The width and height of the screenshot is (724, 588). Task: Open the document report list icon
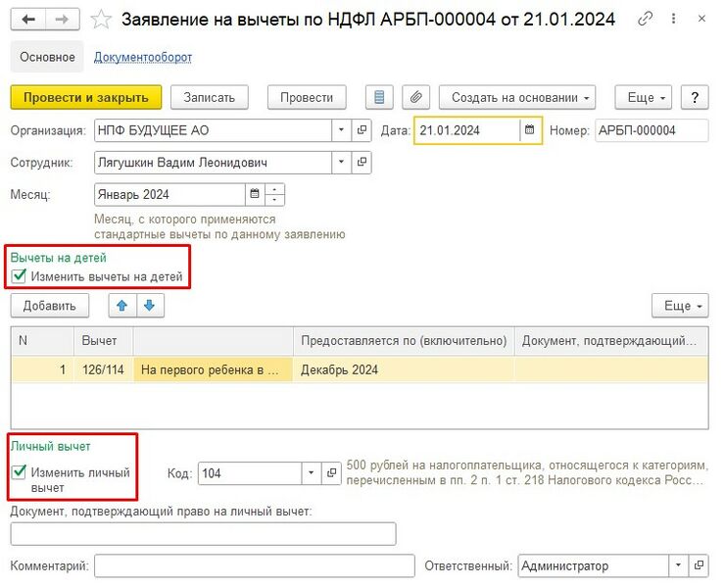[x=381, y=97]
